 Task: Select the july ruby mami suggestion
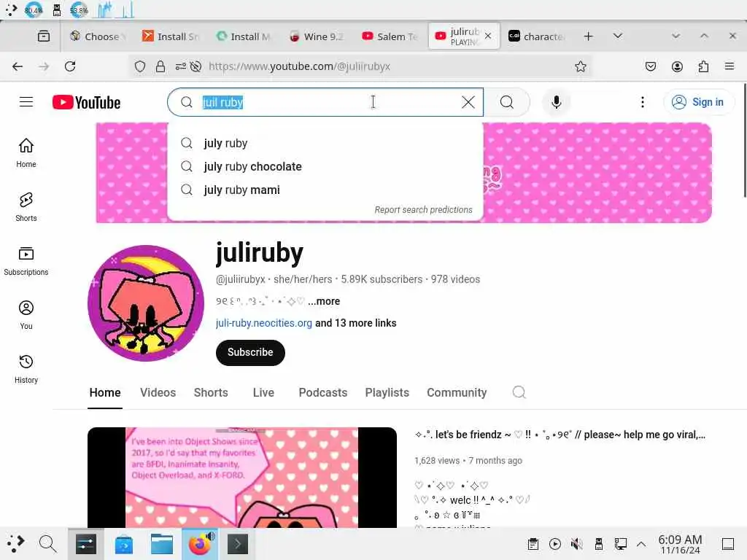point(325,190)
